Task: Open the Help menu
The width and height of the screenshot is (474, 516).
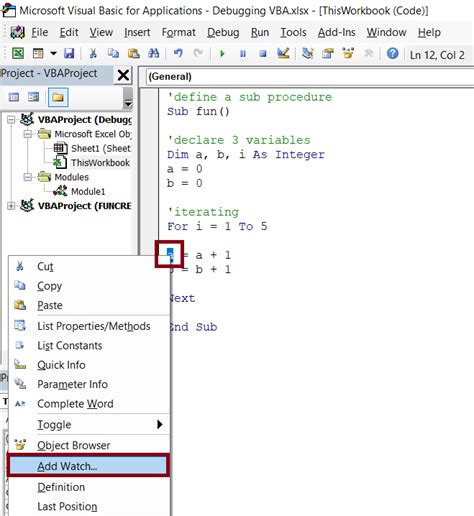Action: click(x=429, y=32)
